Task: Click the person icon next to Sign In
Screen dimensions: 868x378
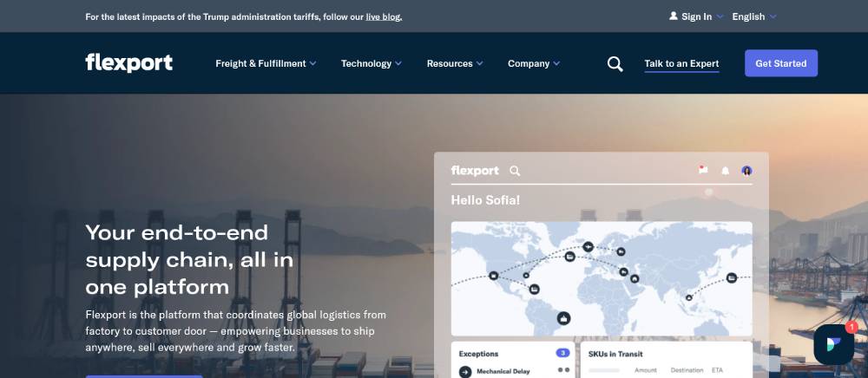Action: pos(674,16)
